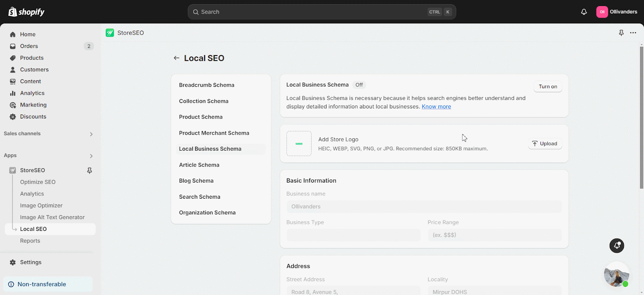Open the chat support avatar widget
The width and height of the screenshot is (644, 295).
[616, 274]
